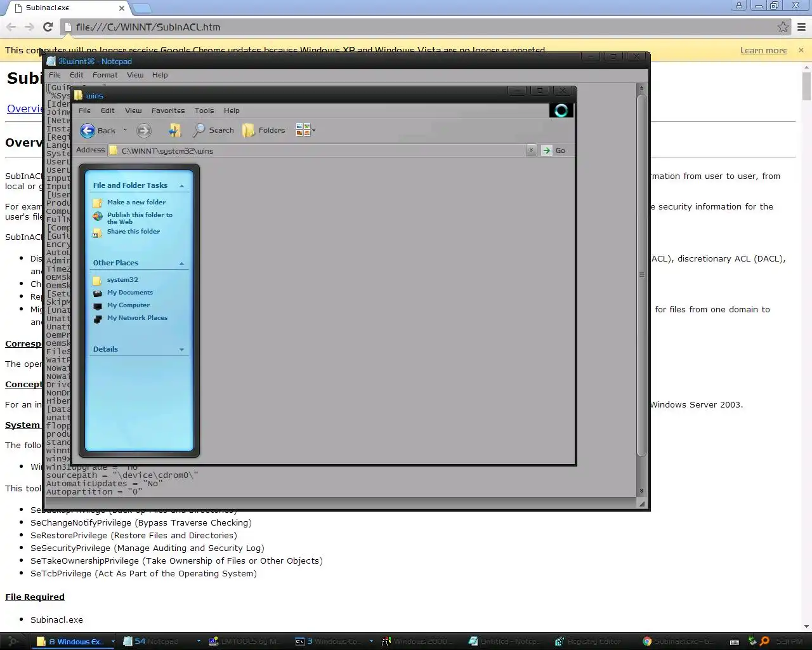Expand Windows Explorer taskbar group arrow
The height and width of the screenshot is (650, 812).
click(x=113, y=641)
